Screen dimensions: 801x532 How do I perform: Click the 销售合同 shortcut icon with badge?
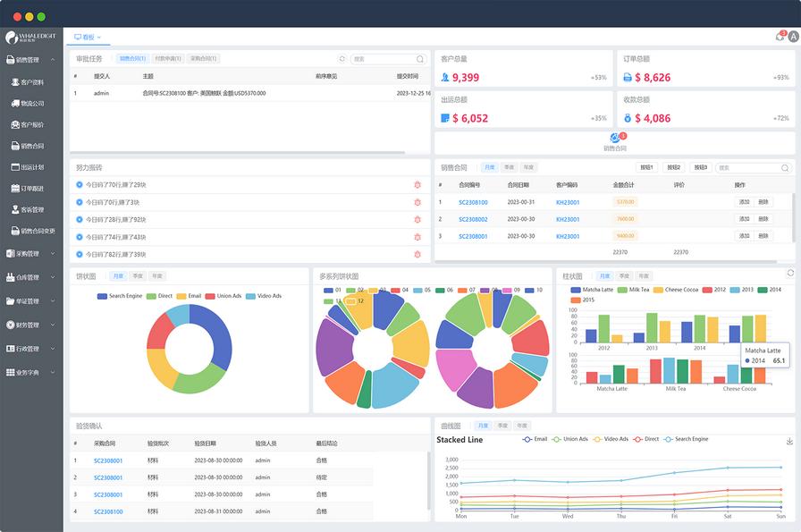pyautogui.click(x=615, y=138)
